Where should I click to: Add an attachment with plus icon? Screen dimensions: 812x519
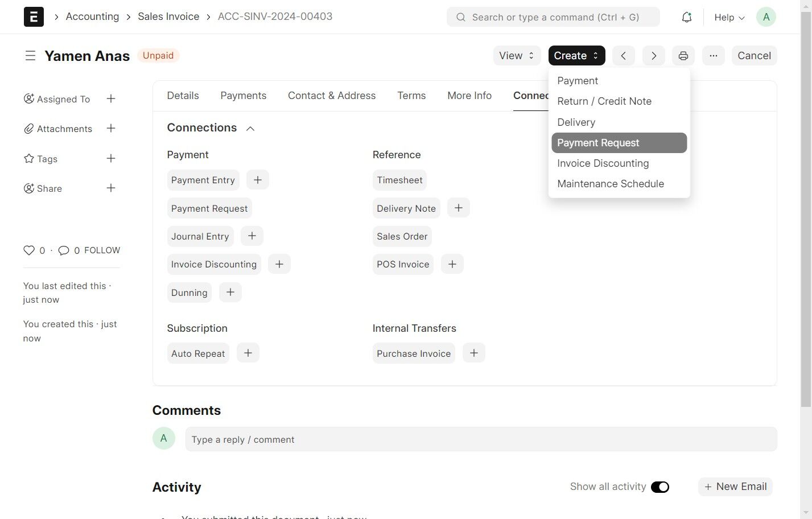(111, 129)
